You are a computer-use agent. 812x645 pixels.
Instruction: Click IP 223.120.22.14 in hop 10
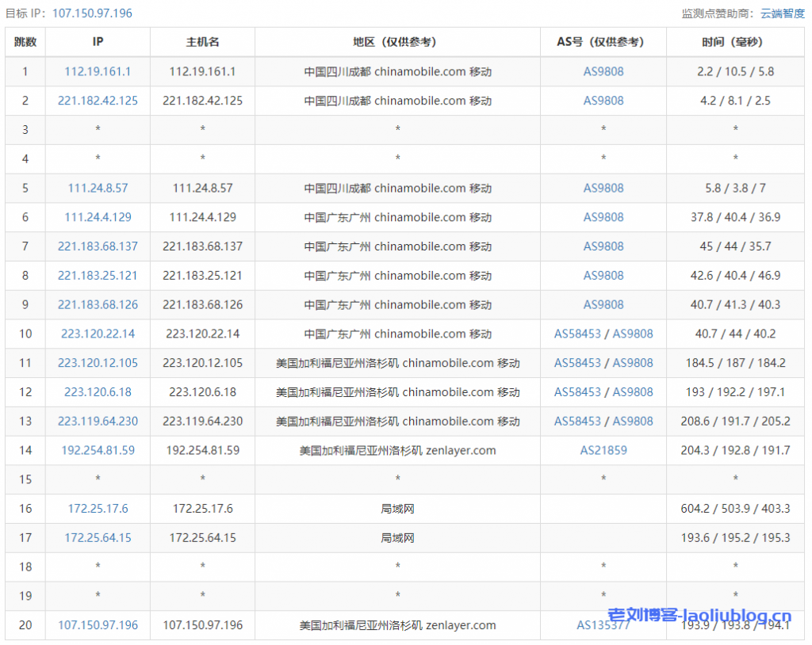[x=98, y=334]
